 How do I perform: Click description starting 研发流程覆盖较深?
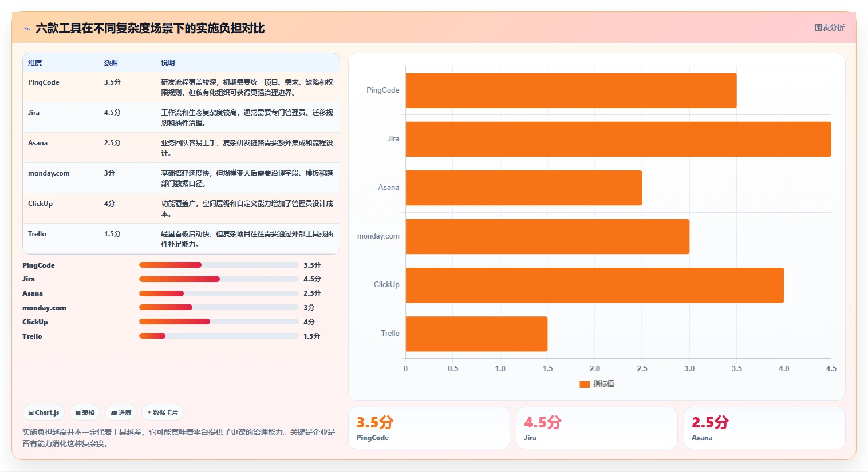pyautogui.click(x=247, y=88)
